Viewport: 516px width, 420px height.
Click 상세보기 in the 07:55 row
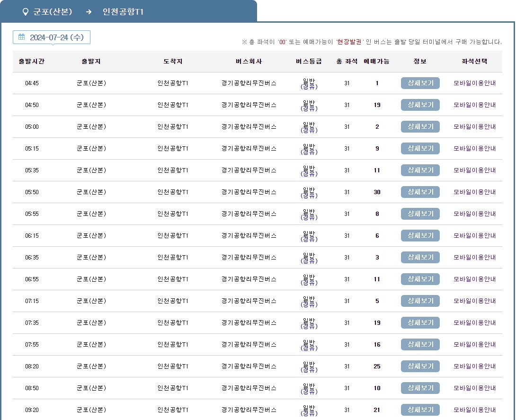click(420, 344)
